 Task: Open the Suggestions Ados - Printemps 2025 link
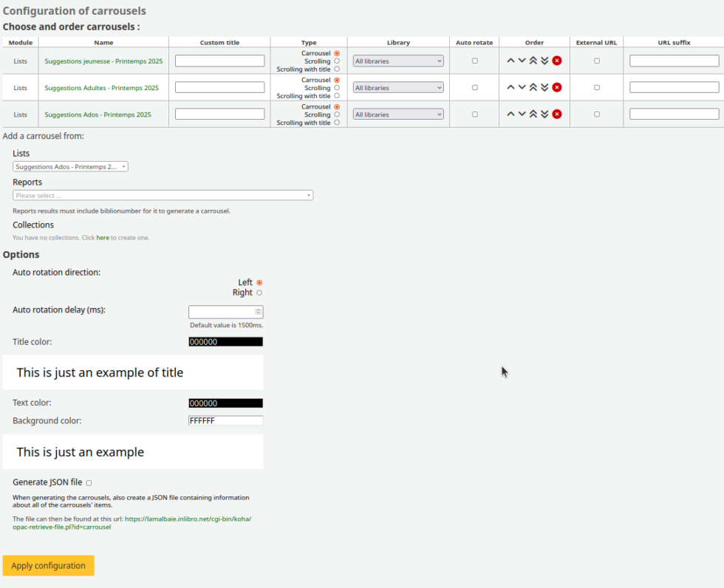[x=98, y=114]
